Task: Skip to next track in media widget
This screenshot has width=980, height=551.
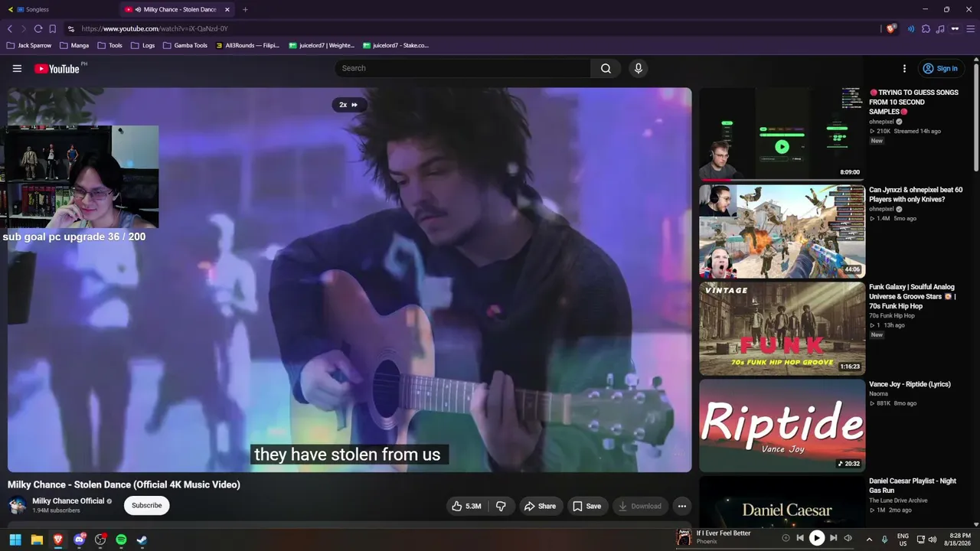Action: coord(834,538)
